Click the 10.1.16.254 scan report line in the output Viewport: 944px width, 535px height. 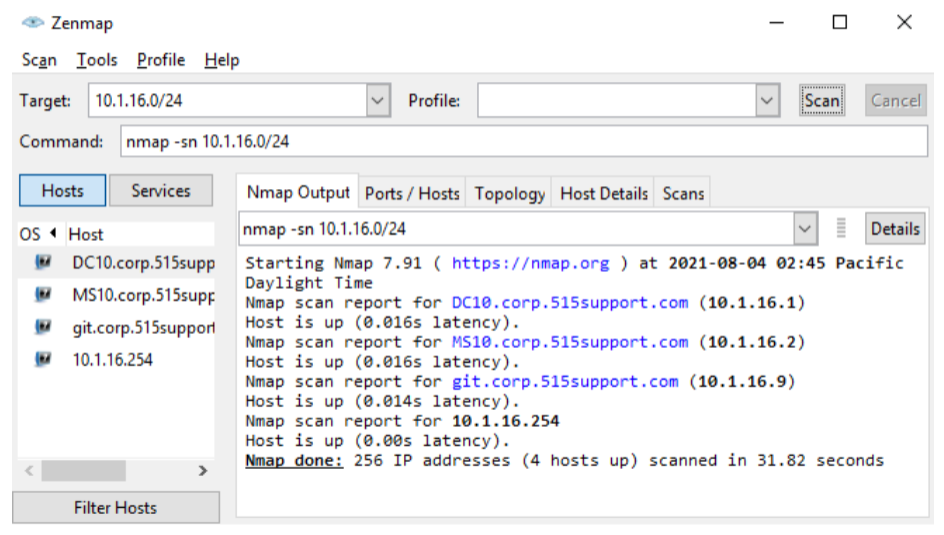(402, 421)
